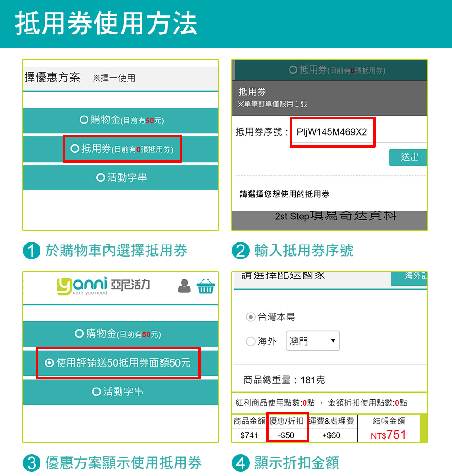
Task: Click the 送出 submit button
Action: coord(408,157)
